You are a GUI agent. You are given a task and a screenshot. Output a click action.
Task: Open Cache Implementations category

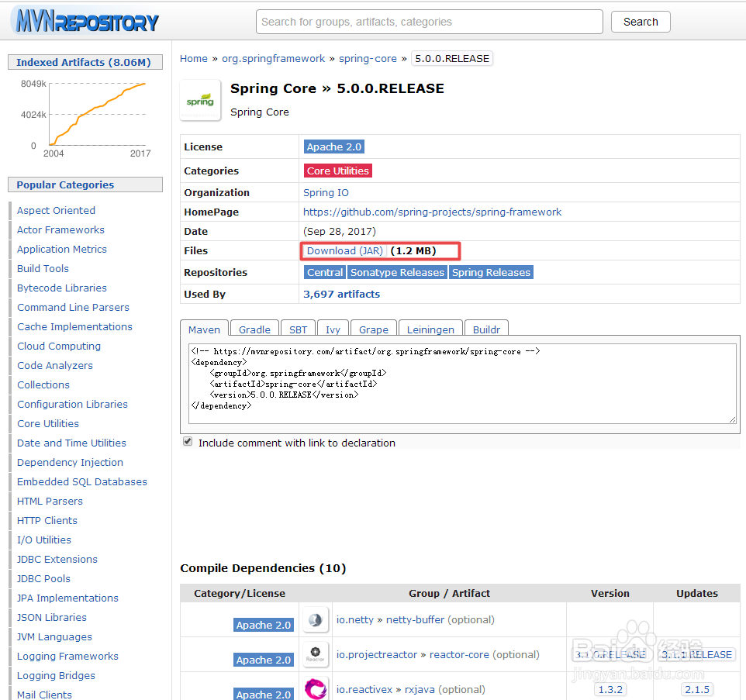pyautogui.click(x=74, y=326)
